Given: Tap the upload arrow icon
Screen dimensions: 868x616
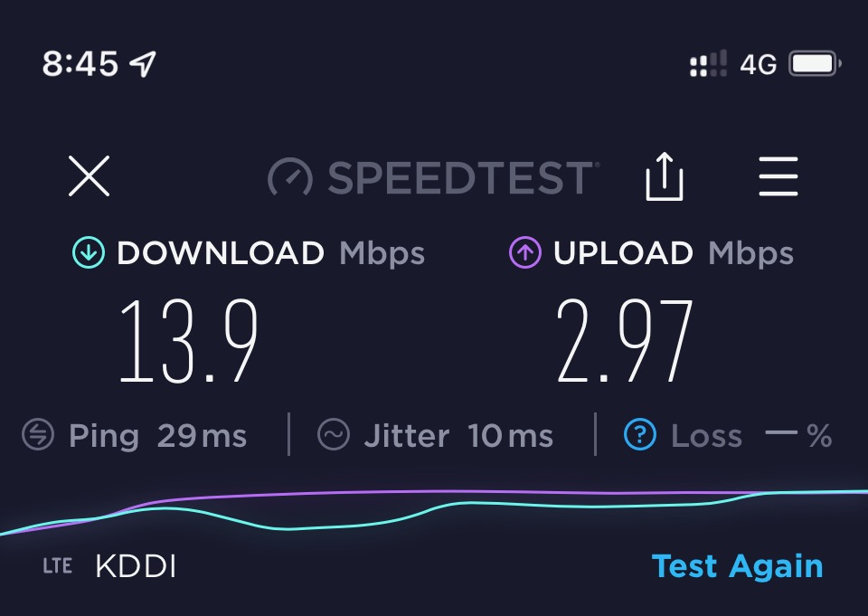Looking at the screenshot, I should point(524,252).
